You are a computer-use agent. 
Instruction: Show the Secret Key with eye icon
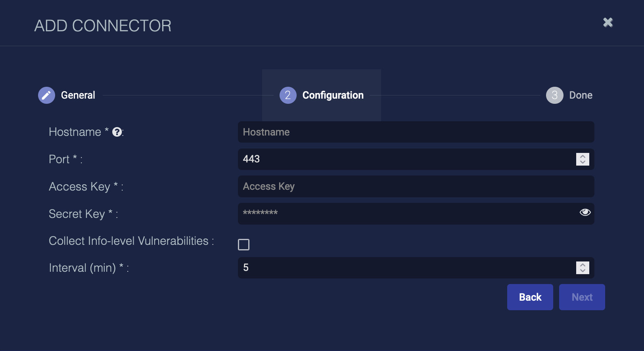click(x=585, y=212)
